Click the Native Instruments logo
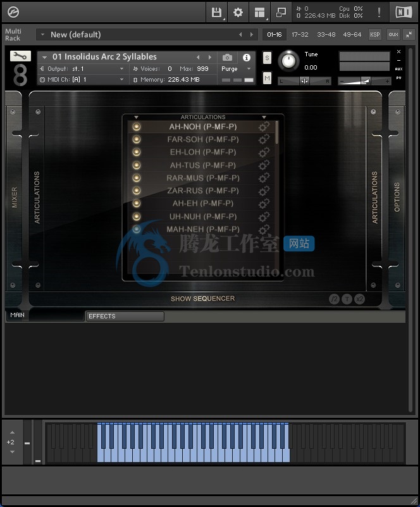Image resolution: width=420 pixels, height=507 pixels. pos(404,12)
